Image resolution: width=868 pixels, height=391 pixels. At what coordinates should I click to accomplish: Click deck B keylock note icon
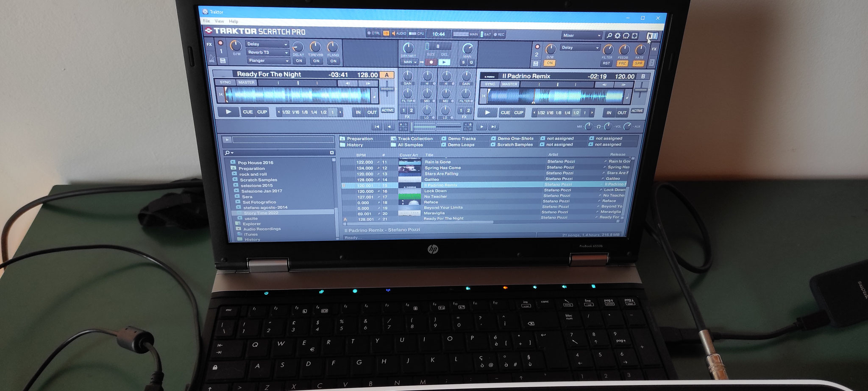pyautogui.click(x=628, y=97)
